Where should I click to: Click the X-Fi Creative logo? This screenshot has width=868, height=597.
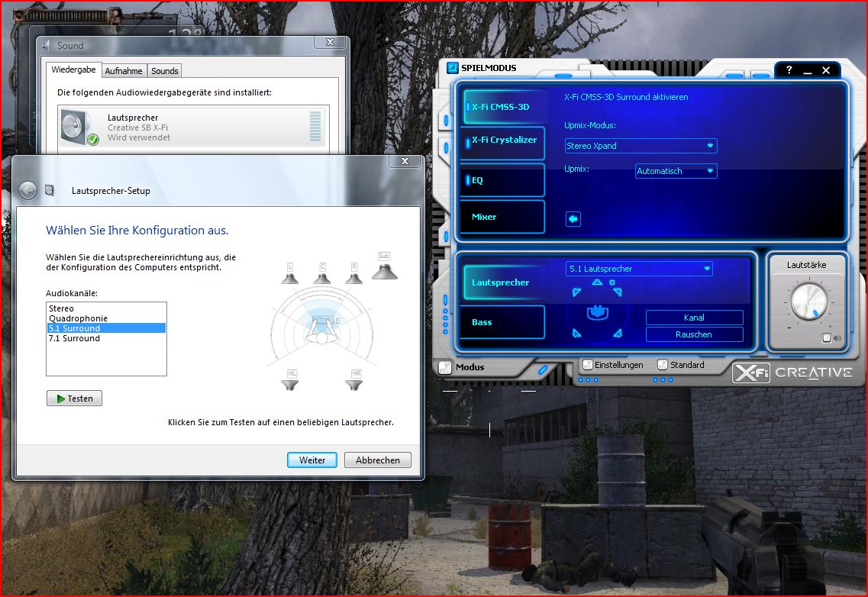click(x=792, y=373)
